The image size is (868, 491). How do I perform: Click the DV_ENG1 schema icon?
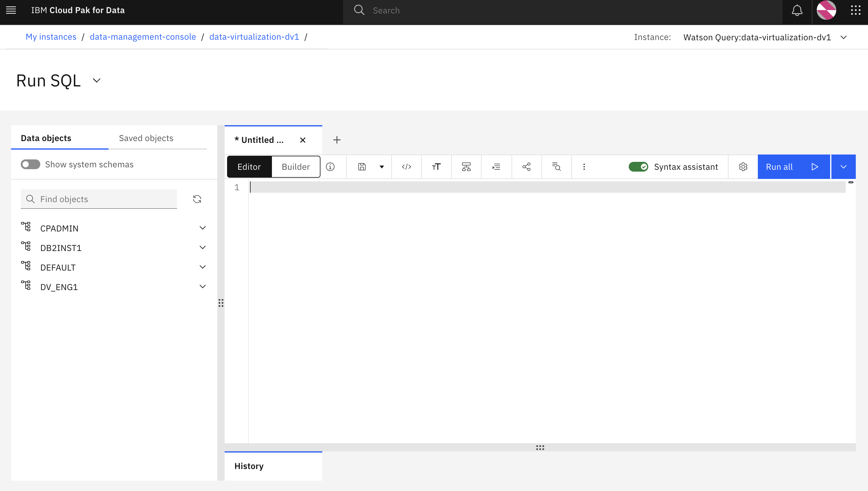[x=26, y=285]
